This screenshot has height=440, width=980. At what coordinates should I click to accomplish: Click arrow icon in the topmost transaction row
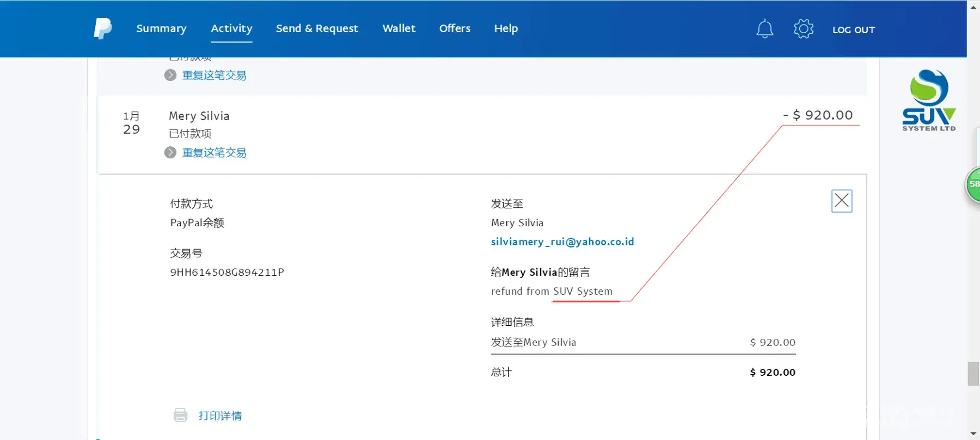point(170,75)
